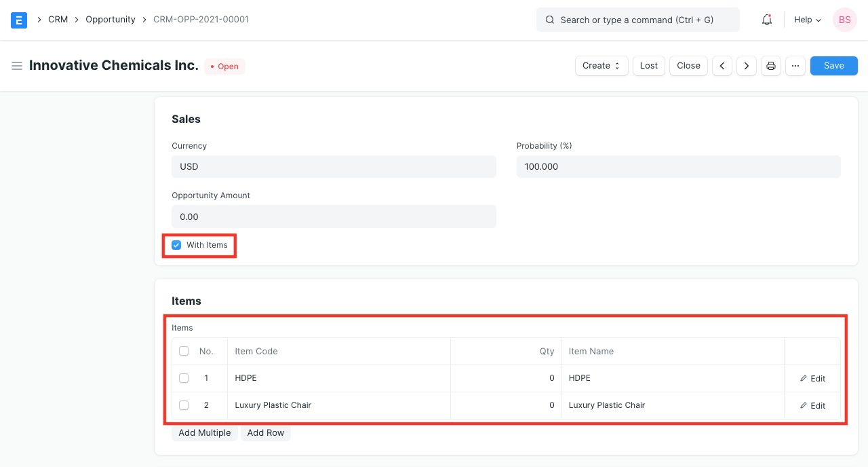Click the print icon

[771, 66]
